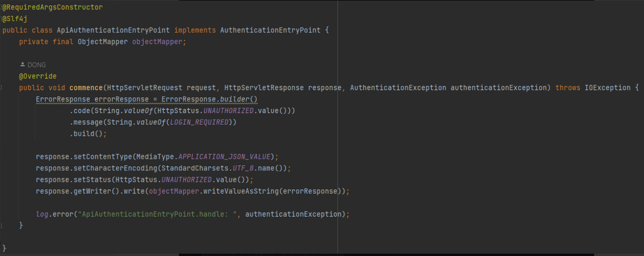Click authenticationException argument in log.error line
Screen dimensions: 644x256
point(293,214)
